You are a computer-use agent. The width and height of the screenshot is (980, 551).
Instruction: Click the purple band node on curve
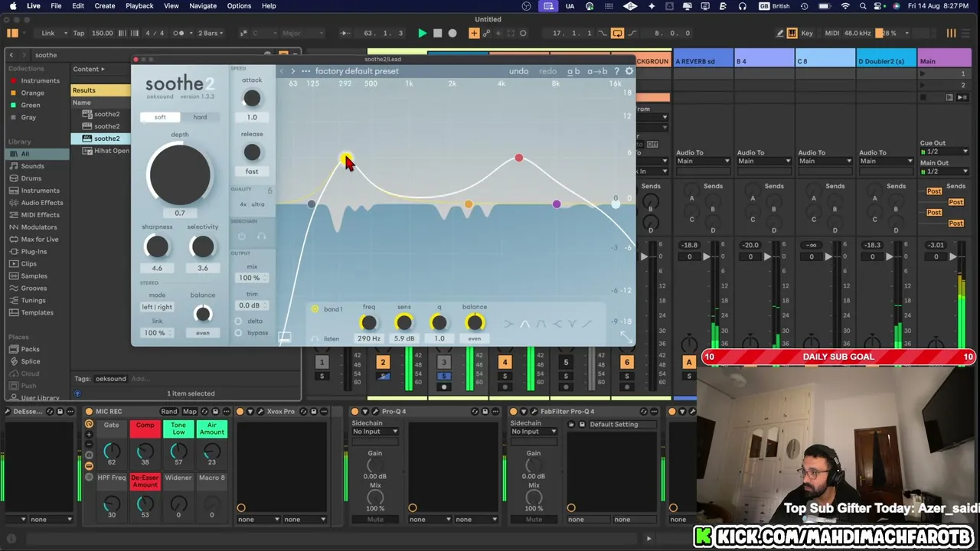pyautogui.click(x=557, y=204)
